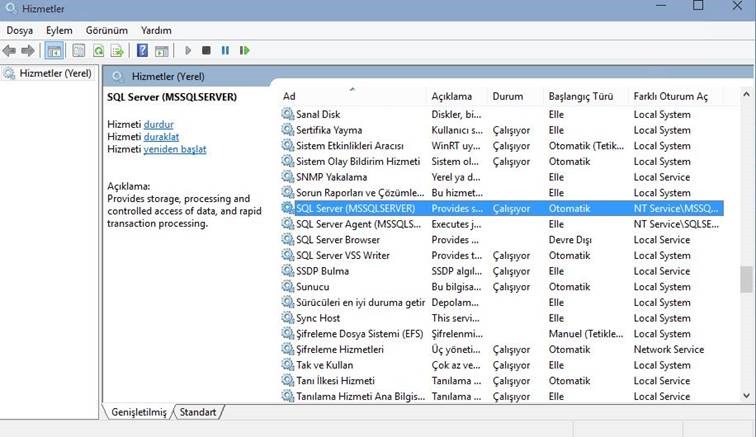Click the yeniden başlat link
Viewport: 756px width, 437px height.
175,150
